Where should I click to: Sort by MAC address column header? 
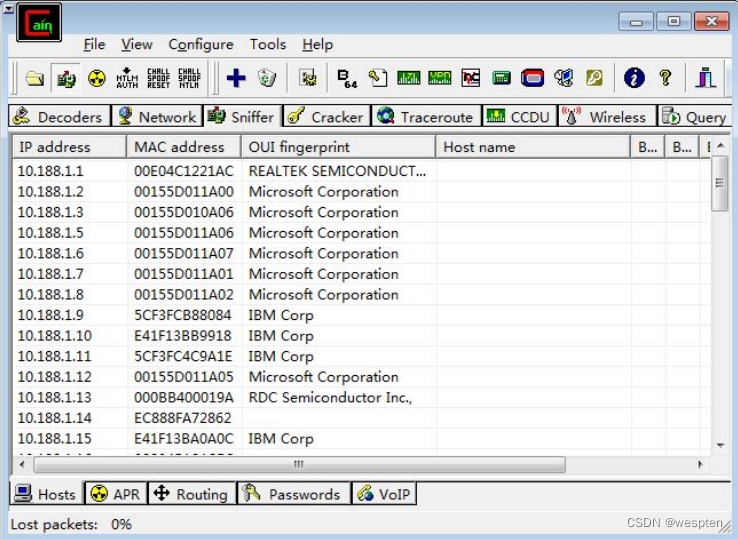184,147
